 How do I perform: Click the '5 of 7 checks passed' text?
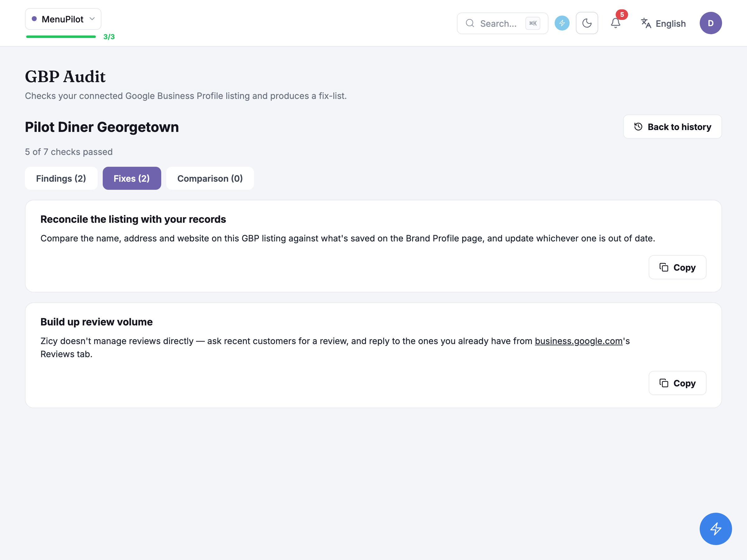[x=69, y=152]
